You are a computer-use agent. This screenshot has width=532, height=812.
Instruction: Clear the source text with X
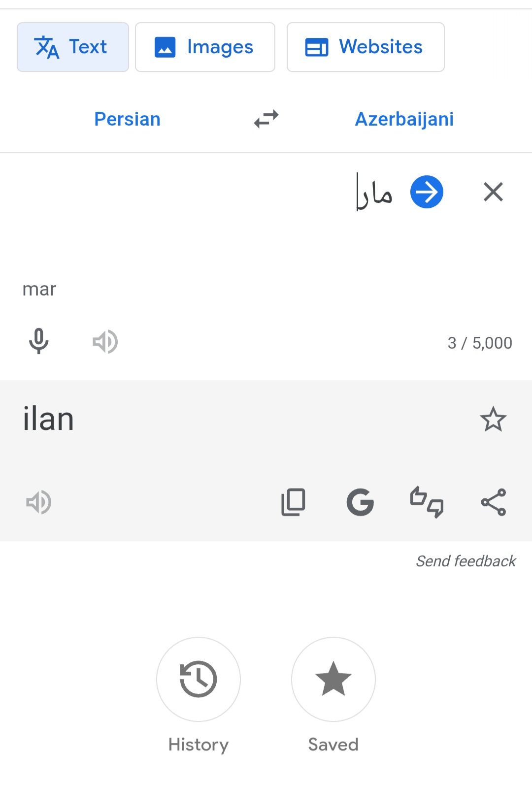click(493, 192)
